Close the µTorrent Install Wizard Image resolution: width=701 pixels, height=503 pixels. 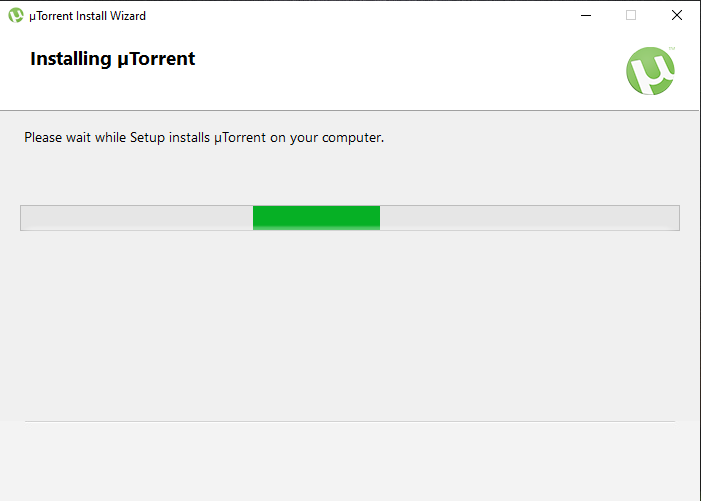[677, 16]
